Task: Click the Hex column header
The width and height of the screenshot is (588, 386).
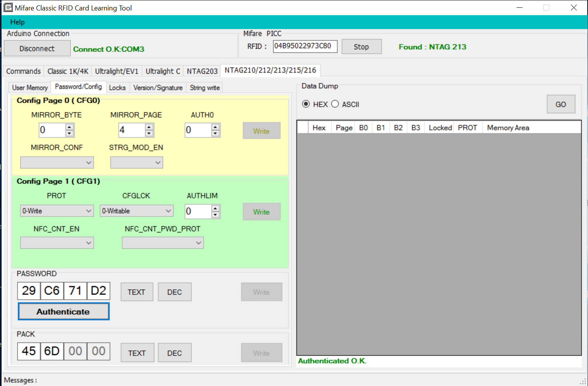Action: click(x=319, y=128)
